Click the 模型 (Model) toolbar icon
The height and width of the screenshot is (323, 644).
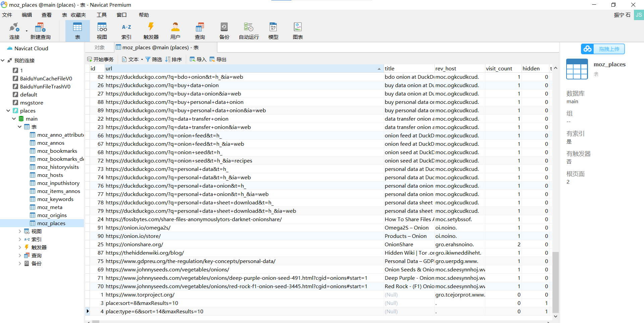(273, 30)
